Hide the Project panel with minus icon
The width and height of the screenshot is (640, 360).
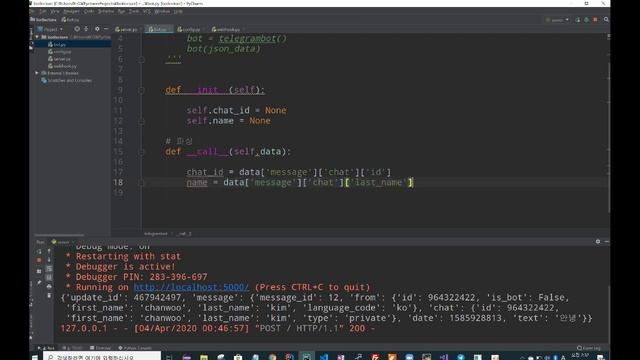(x=106, y=29)
